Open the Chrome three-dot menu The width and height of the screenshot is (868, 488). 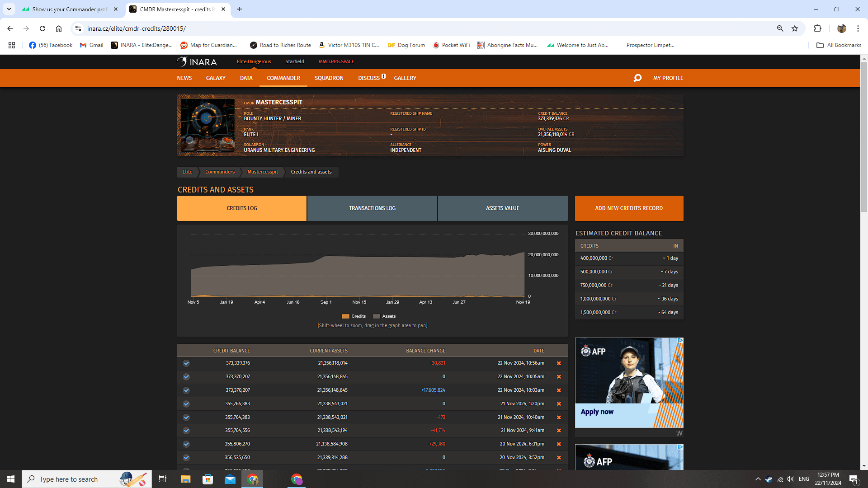(x=858, y=28)
